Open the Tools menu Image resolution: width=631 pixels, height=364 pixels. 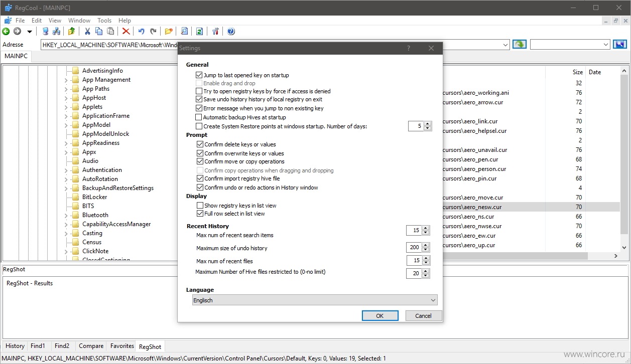104,21
